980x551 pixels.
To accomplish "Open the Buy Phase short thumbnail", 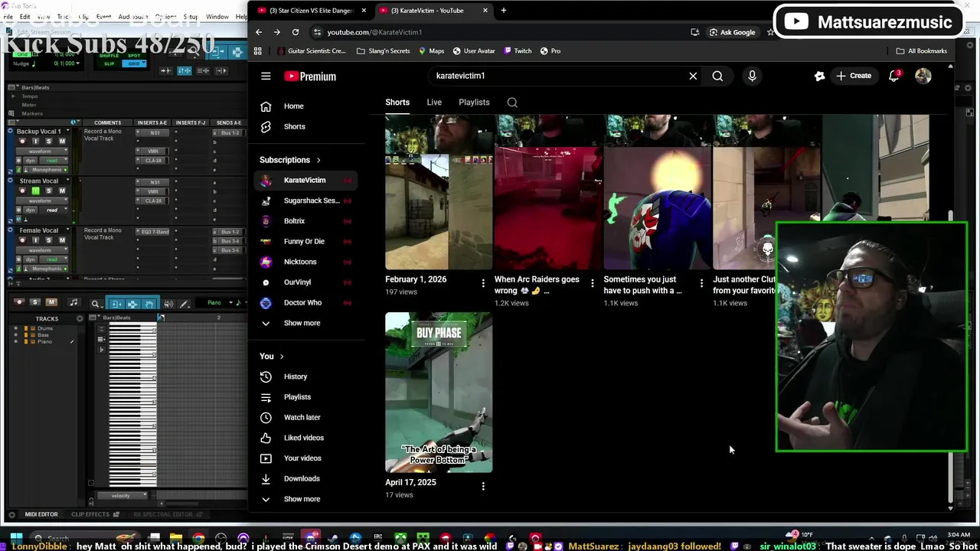I will [439, 393].
